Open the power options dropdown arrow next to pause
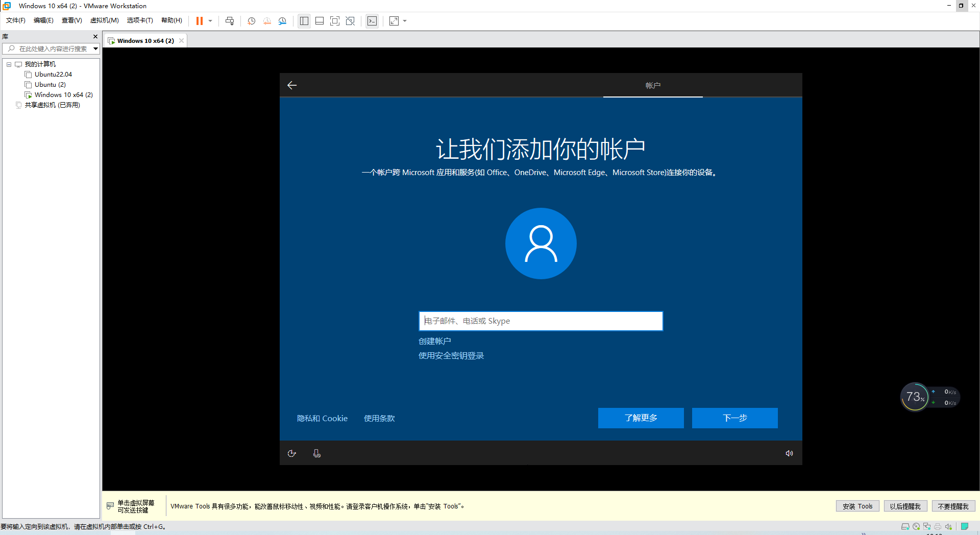This screenshot has height=535, width=980. point(210,21)
